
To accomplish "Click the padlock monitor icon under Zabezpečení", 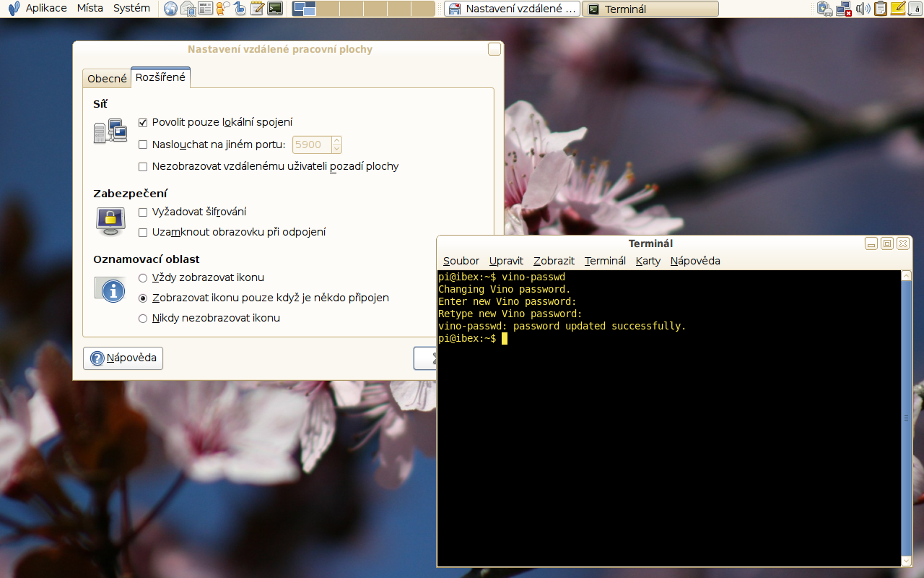I will tap(110, 221).
